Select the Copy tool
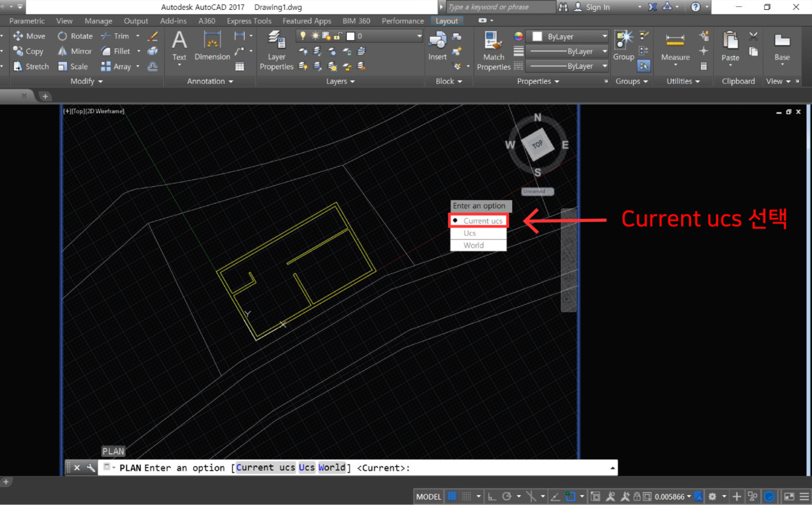812x505 pixels. point(28,51)
